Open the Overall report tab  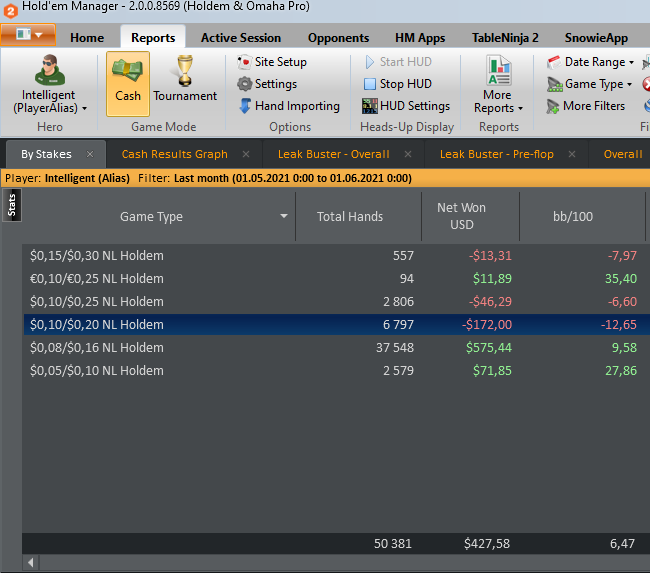pyautogui.click(x=623, y=154)
